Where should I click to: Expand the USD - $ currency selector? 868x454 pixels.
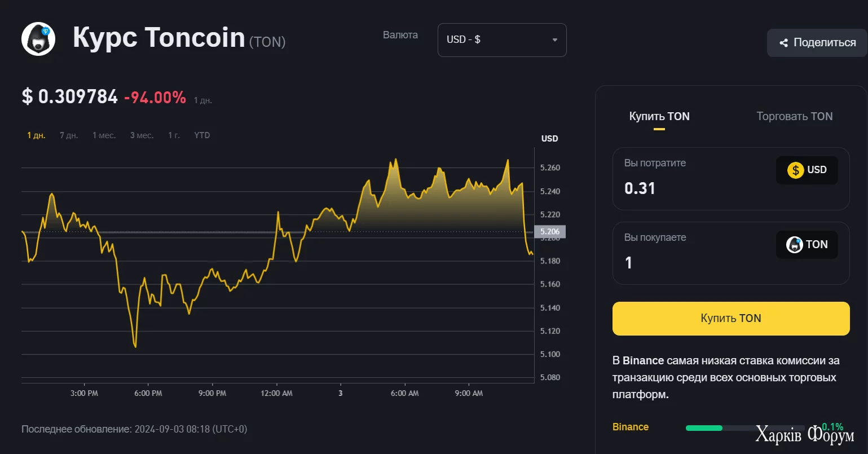tap(501, 40)
